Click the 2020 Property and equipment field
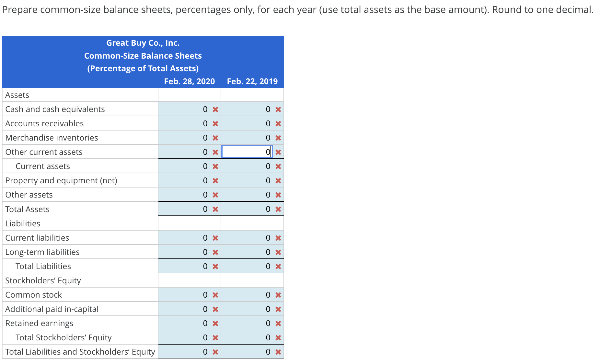The height and width of the screenshot is (364, 600). pyautogui.click(x=184, y=180)
